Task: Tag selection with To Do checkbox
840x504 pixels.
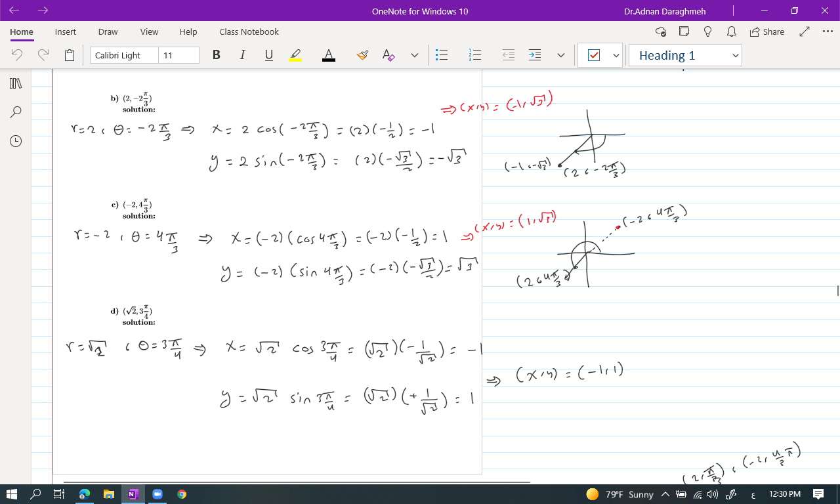Action: click(594, 56)
